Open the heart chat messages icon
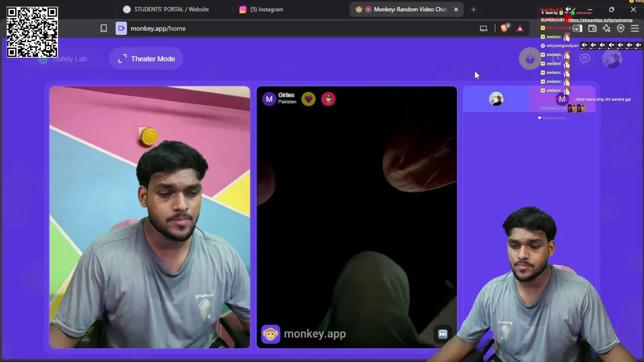The width and height of the screenshot is (644, 362). coord(585,59)
